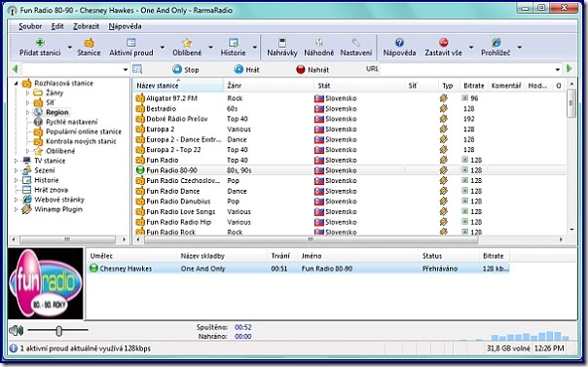This screenshot has height=367, width=588.
Task: Click the tree panel horizontal scrollbar
Action: click(x=68, y=239)
